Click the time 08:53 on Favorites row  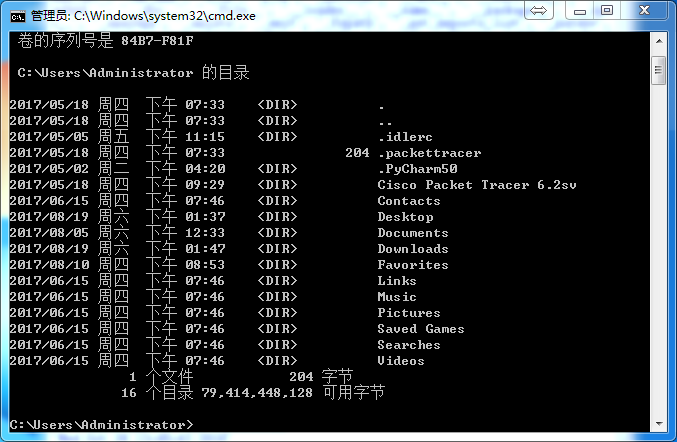[x=205, y=265]
